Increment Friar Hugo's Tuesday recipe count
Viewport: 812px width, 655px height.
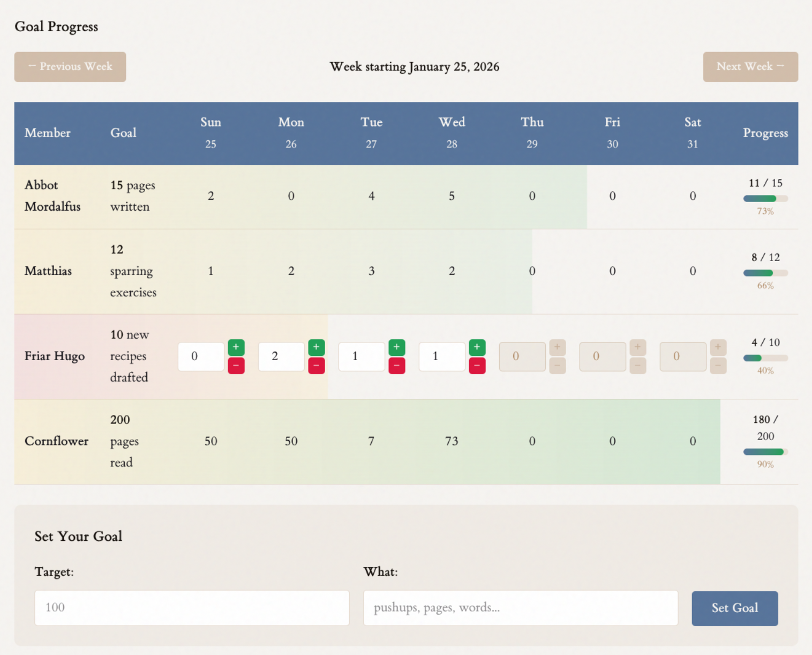tap(397, 347)
